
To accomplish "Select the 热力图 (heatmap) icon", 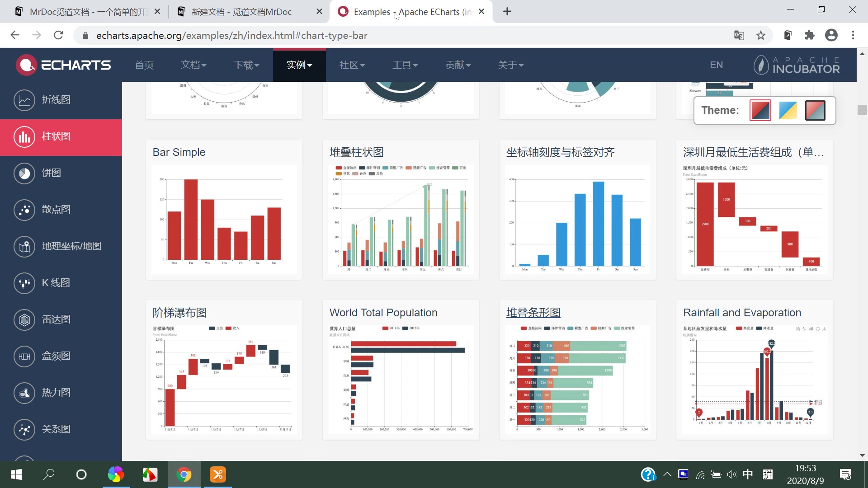I will click(x=24, y=393).
